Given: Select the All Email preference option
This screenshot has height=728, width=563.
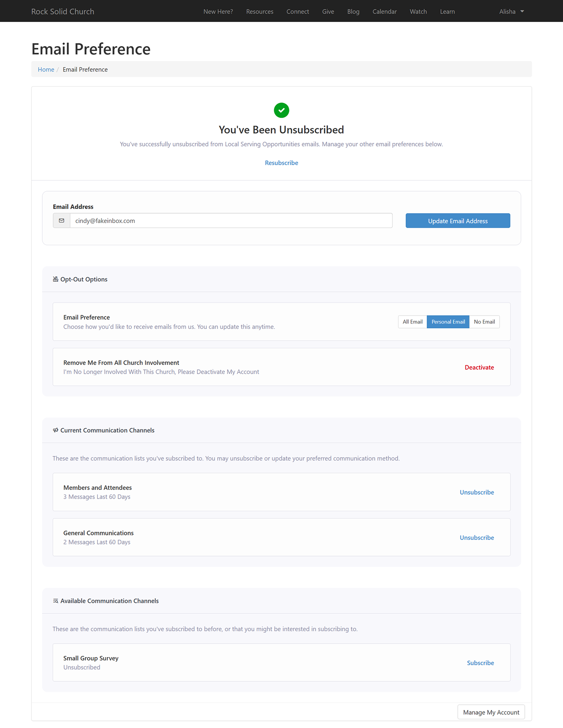Looking at the screenshot, I should pos(412,322).
